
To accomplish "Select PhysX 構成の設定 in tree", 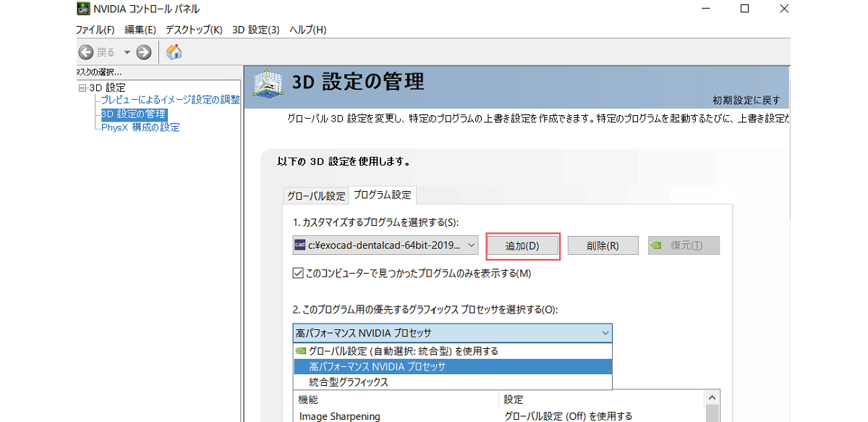I will pos(140,127).
